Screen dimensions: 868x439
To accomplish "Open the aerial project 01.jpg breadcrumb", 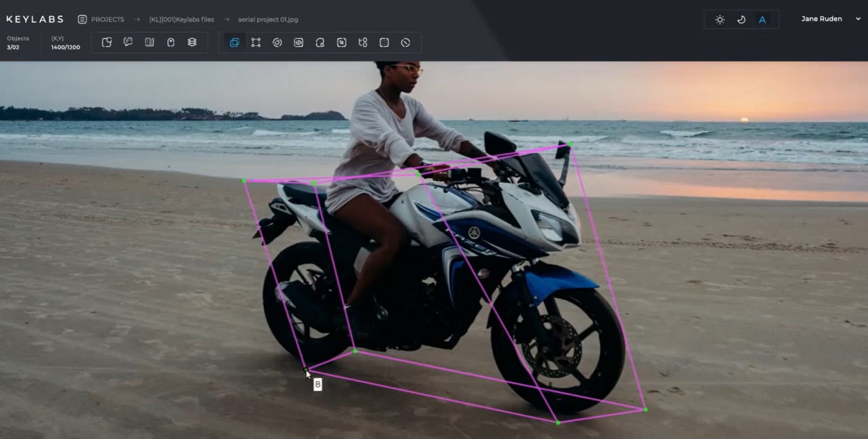I will pyautogui.click(x=268, y=20).
